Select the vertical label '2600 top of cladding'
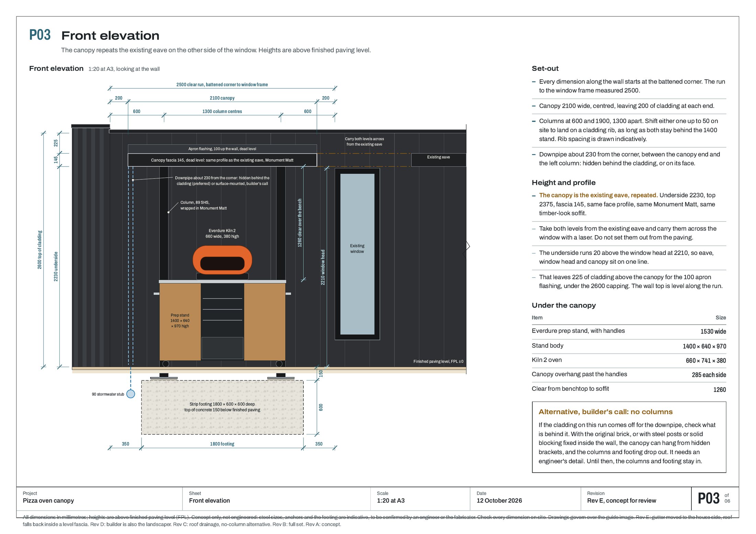This screenshot has width=756, height=534. click(40, 250)
